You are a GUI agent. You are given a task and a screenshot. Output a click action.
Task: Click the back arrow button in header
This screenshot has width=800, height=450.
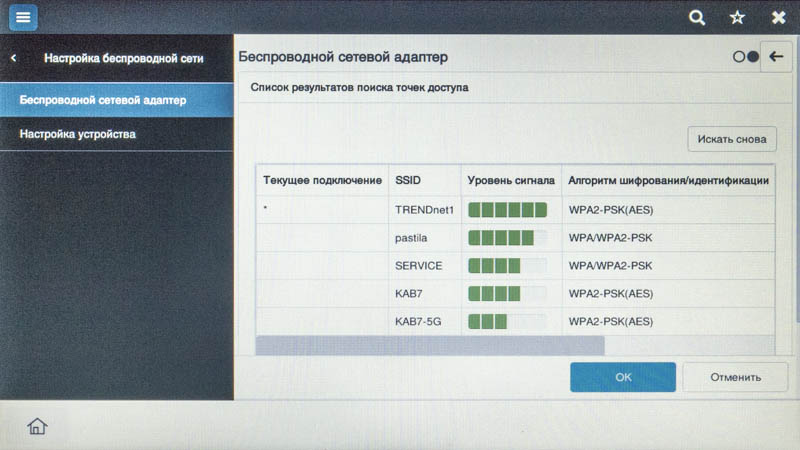click(x=776, y=57)
